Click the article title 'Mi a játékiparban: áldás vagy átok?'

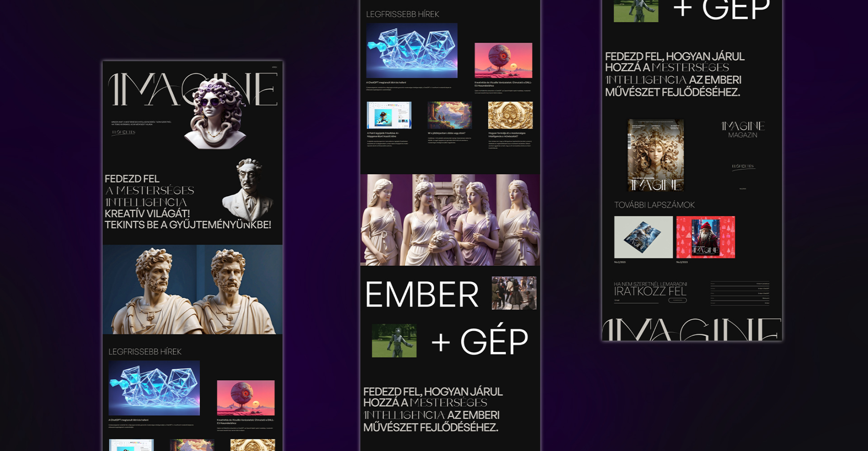[x=446, y=133]
